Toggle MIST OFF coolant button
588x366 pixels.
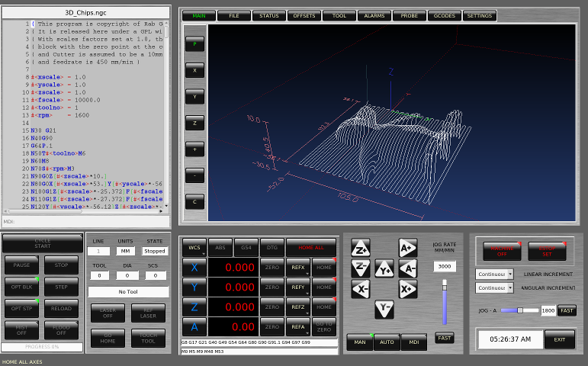23,331
